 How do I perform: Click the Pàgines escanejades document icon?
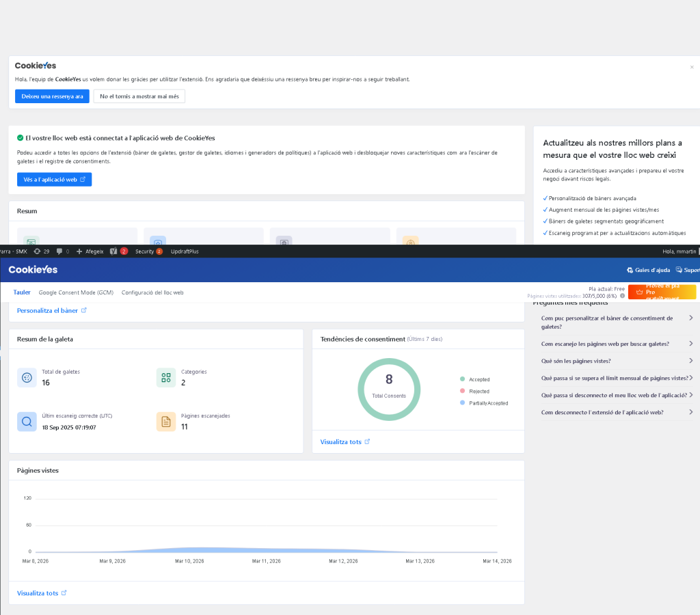(x=166, y=422)
